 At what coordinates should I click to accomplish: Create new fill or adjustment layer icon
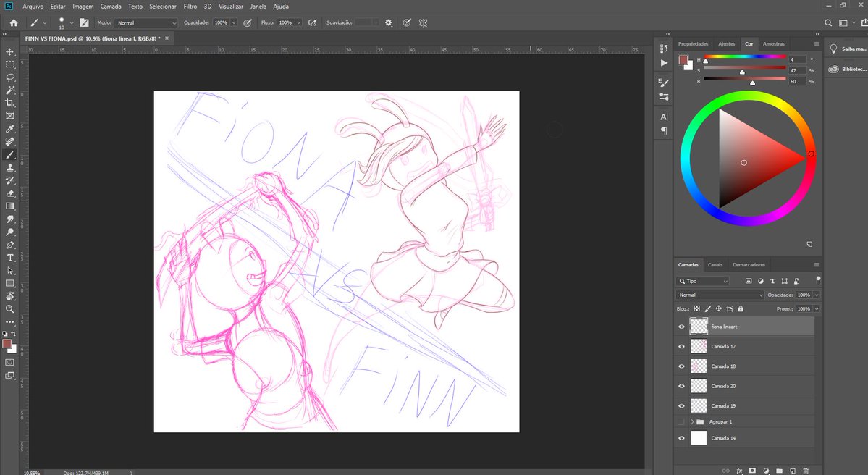coord(766,471)
